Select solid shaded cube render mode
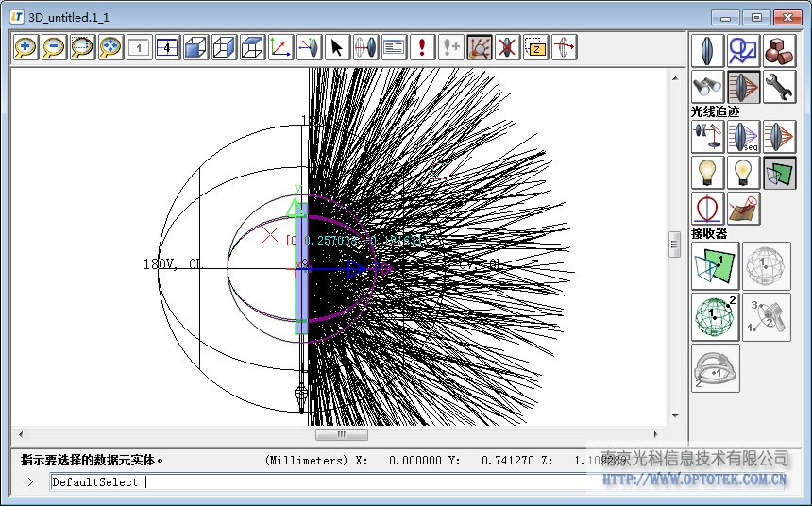This screenshot has height=506, width=812. click(195, 47)
